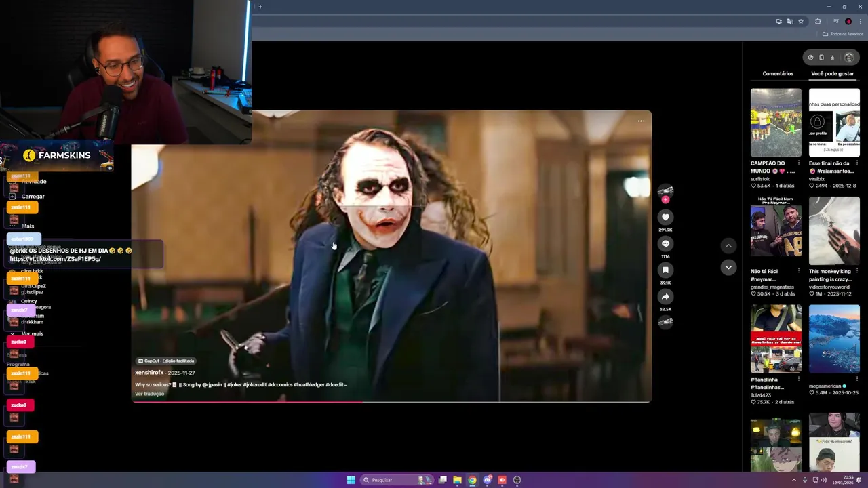Switch to the Comentários tab
Screen dimensions: 868x488
coord(778,73)
